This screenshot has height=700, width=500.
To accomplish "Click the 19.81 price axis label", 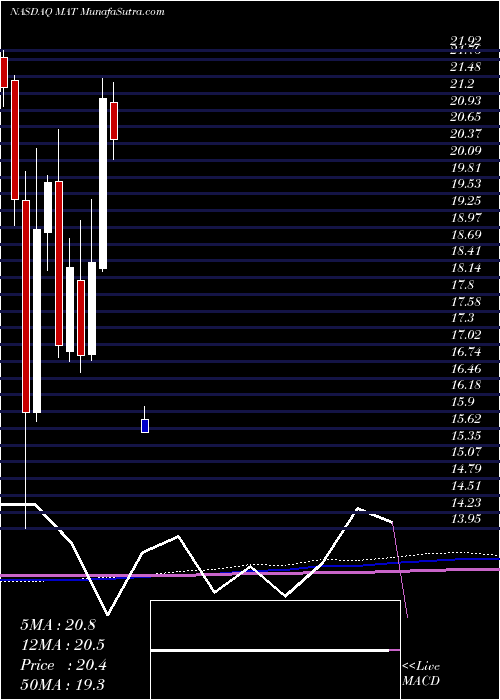I will click(466, 168).
